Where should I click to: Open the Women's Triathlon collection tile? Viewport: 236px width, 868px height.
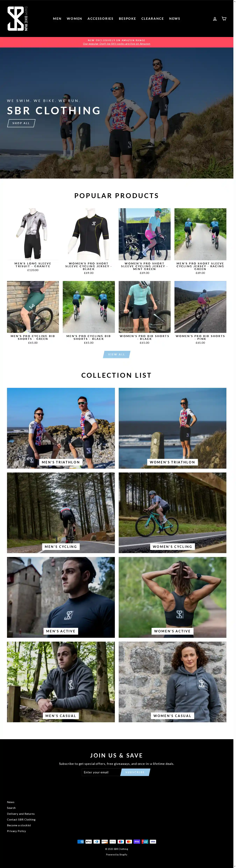coord(172,428)
